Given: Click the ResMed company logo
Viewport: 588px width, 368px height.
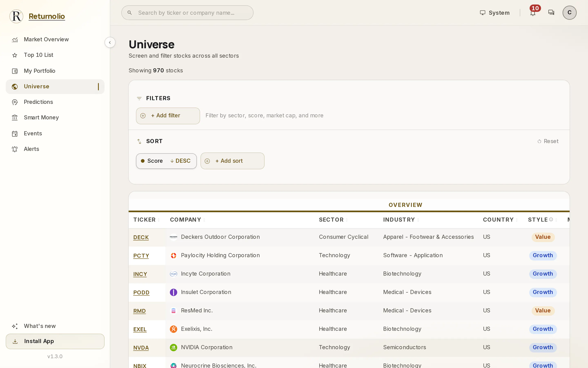Looking at the screenshot, I should pos(174,311).
